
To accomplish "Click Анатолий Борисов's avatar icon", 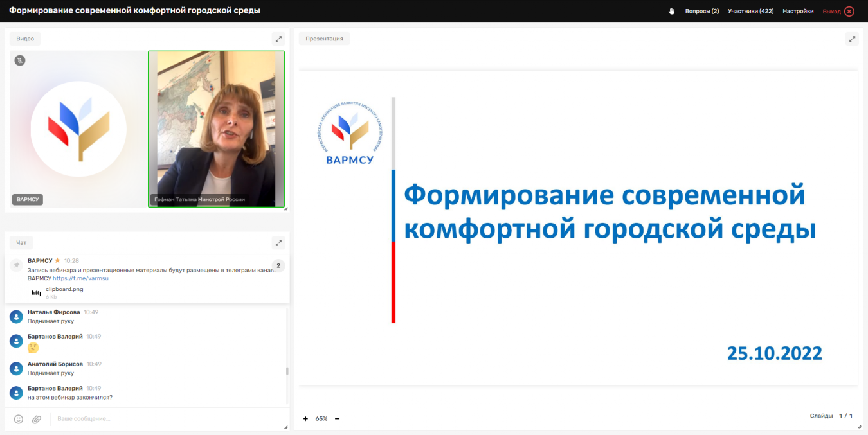I will coord(17,368).
